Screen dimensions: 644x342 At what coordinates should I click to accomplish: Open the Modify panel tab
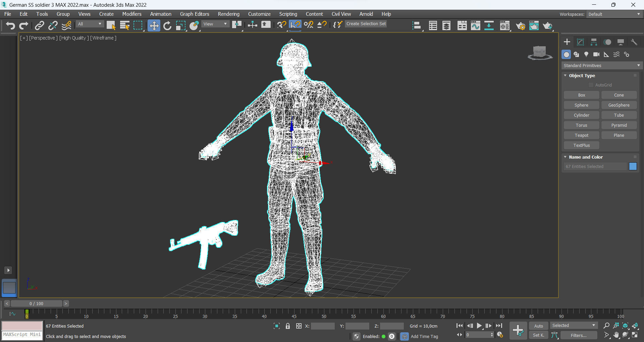[x=580, y=42]
